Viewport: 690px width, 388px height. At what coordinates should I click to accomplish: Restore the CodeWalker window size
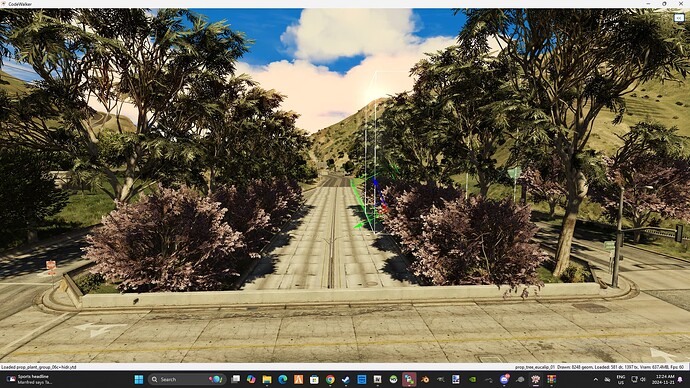664,4
